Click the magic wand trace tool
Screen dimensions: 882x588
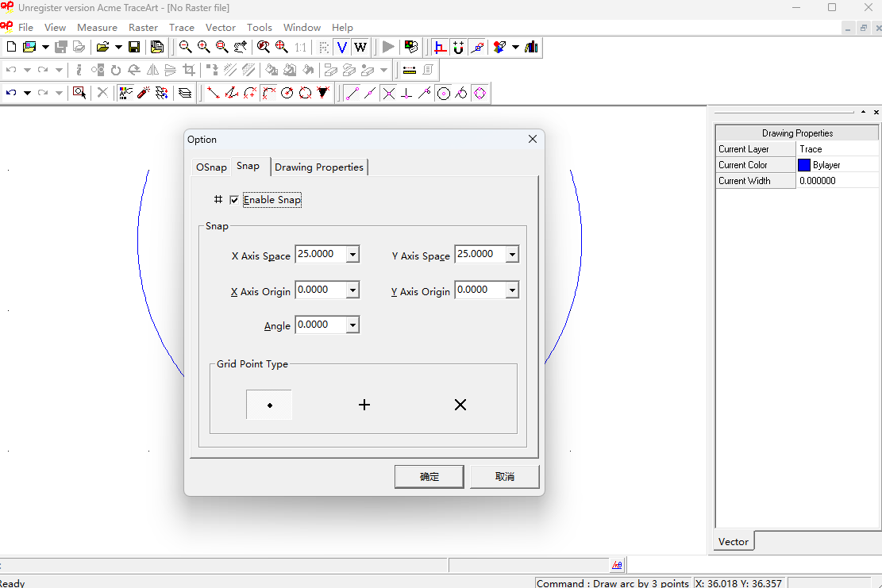coord(143,93)
